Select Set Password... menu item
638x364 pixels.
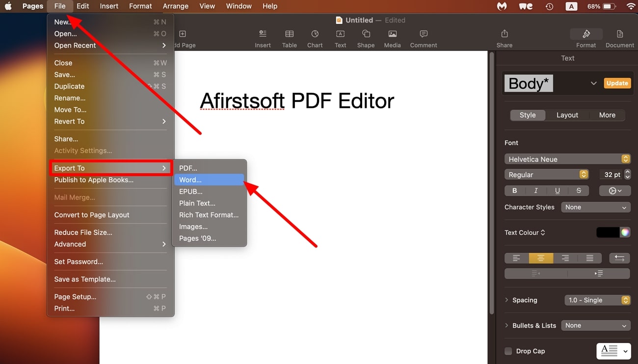(x=110, y=262)
